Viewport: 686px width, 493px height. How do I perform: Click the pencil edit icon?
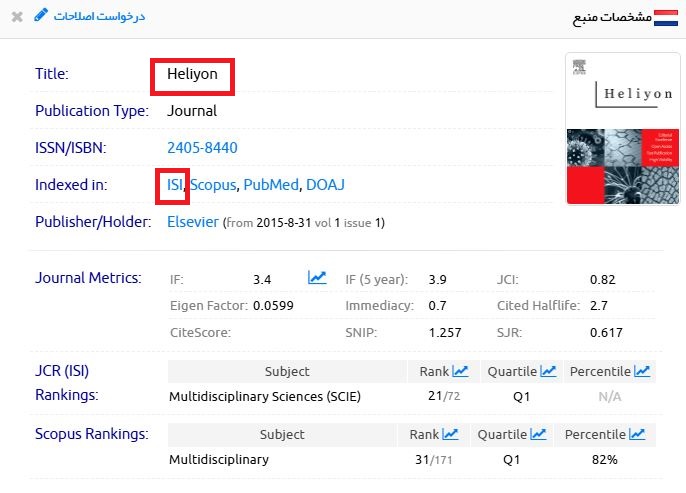40,16
